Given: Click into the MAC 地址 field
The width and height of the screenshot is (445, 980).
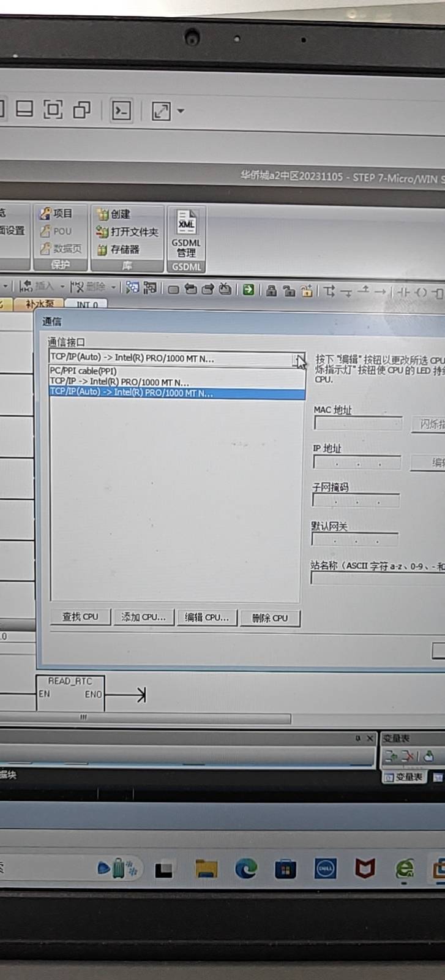Looking at the screenshot, I should 357,423.
